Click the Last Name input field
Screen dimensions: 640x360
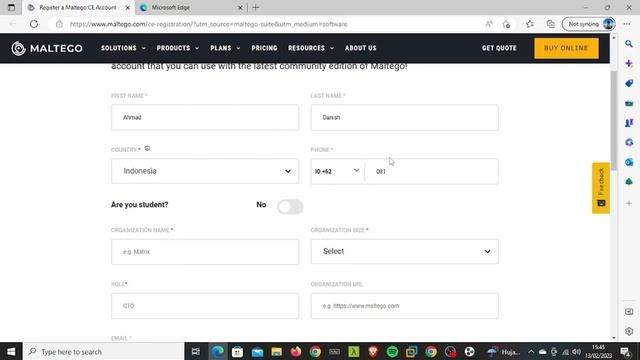pos(404,118)
